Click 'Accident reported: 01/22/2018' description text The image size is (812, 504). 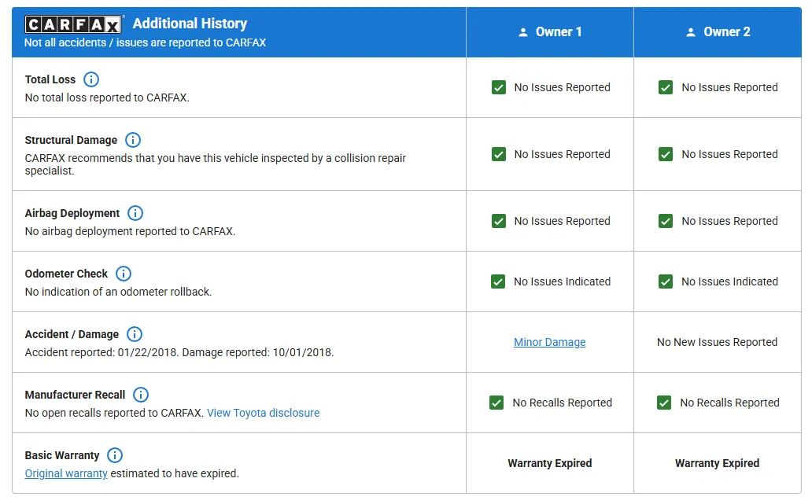[x=179, y=352]
